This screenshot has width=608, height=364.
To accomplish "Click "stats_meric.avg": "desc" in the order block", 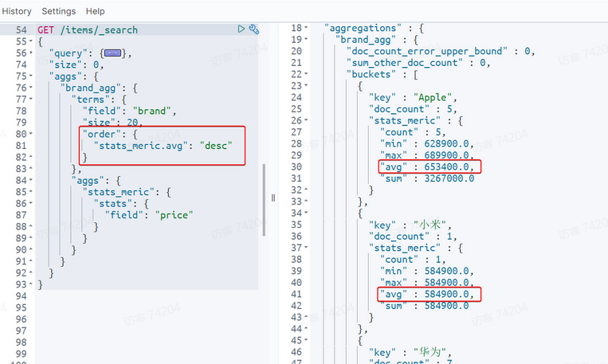I will point(163,146).
